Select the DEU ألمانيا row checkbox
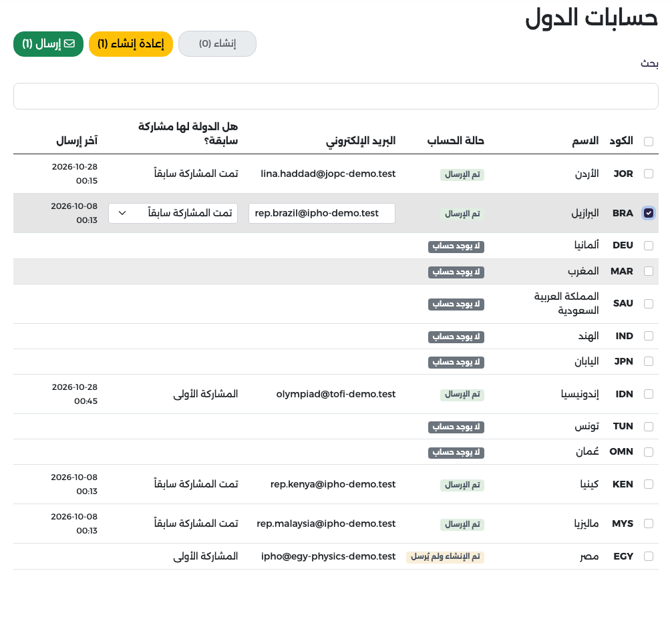 click(x=649, y=246)
